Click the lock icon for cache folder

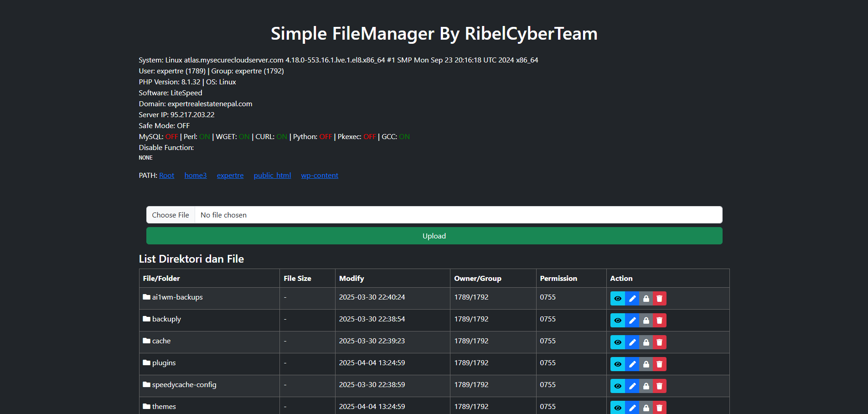tap(646, 342)
